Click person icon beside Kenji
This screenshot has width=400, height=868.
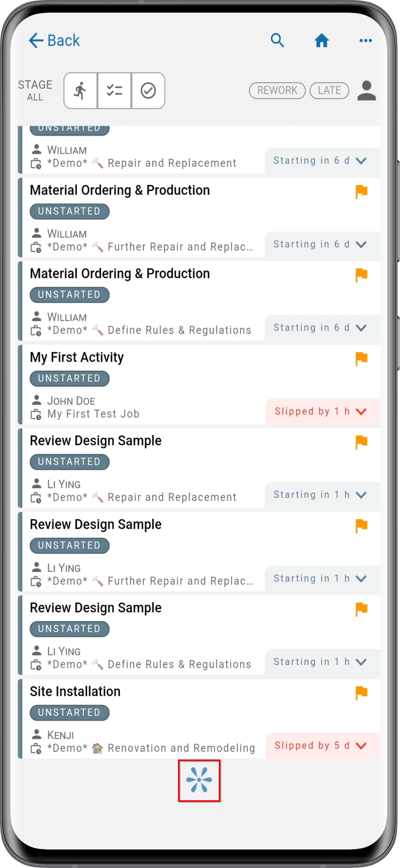[x=36, y=734]
